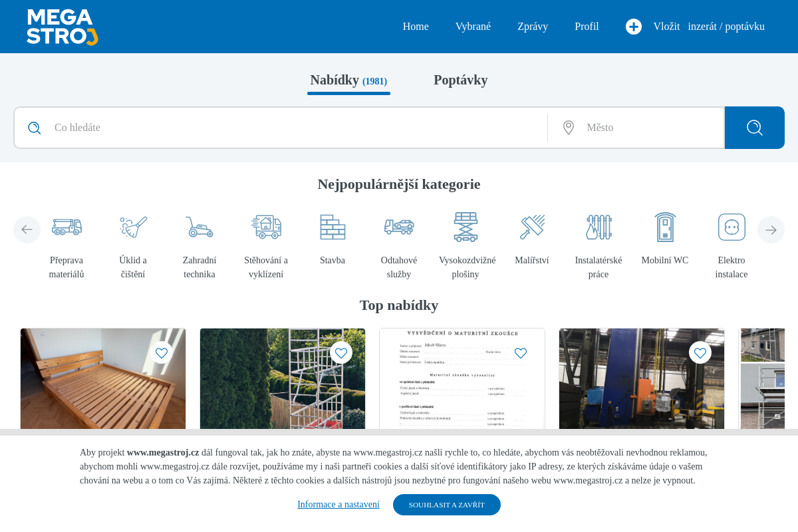Favorite the industrial hall machine offer

pos(700,352)
